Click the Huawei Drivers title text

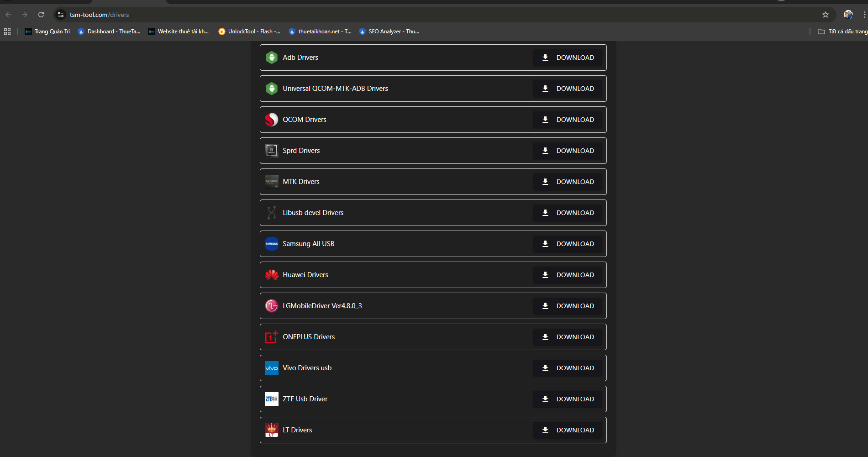coord(305,275)
